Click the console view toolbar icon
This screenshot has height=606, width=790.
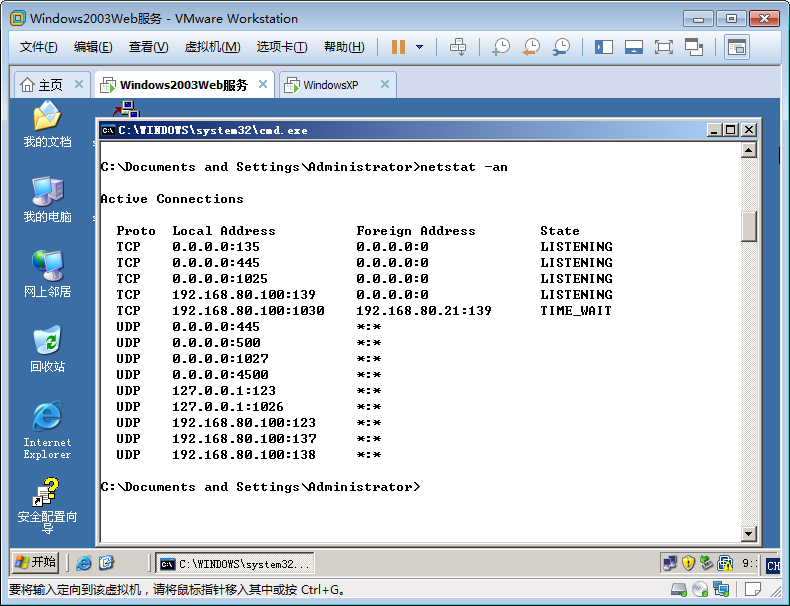point(737,47)
